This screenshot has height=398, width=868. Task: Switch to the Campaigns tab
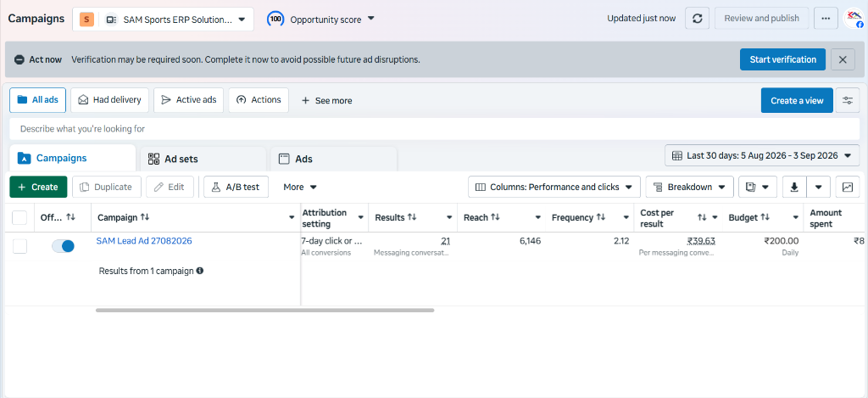72,158
